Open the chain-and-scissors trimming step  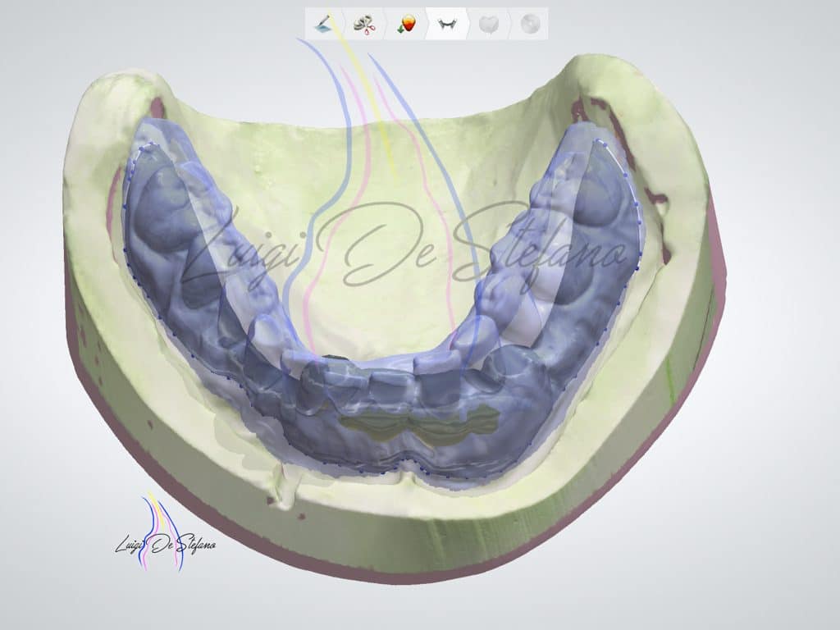click(x=365, y=24)
